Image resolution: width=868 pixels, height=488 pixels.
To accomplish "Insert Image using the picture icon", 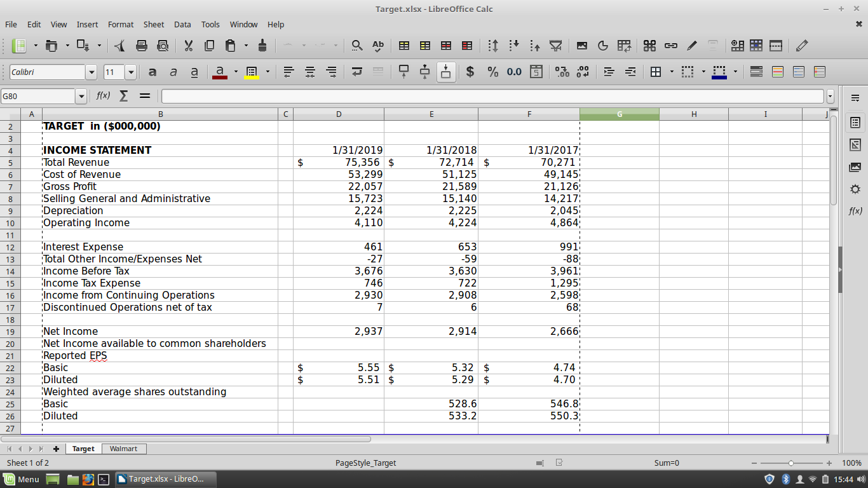I will point(581,46).
